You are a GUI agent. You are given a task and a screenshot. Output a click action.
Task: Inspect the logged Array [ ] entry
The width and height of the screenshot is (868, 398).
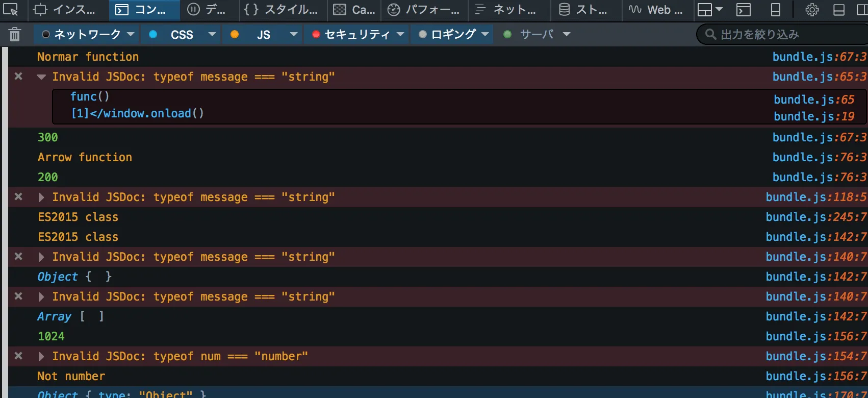[71, 316]
